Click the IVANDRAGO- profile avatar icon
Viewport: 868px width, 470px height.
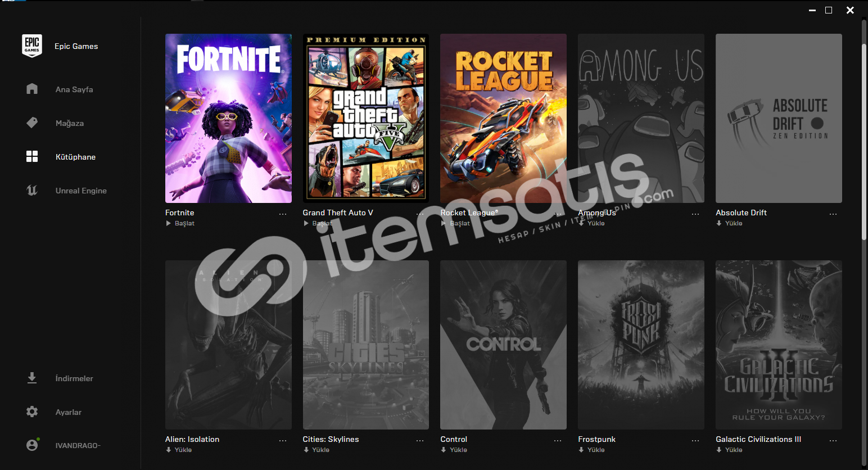click(32, 445)
